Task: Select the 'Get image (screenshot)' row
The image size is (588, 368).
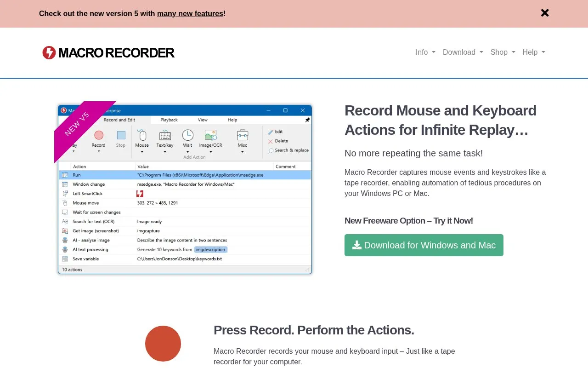Action: (185, 231)
